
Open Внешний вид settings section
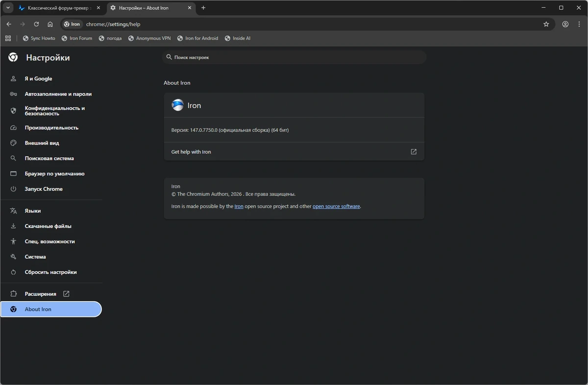point(51,143)
